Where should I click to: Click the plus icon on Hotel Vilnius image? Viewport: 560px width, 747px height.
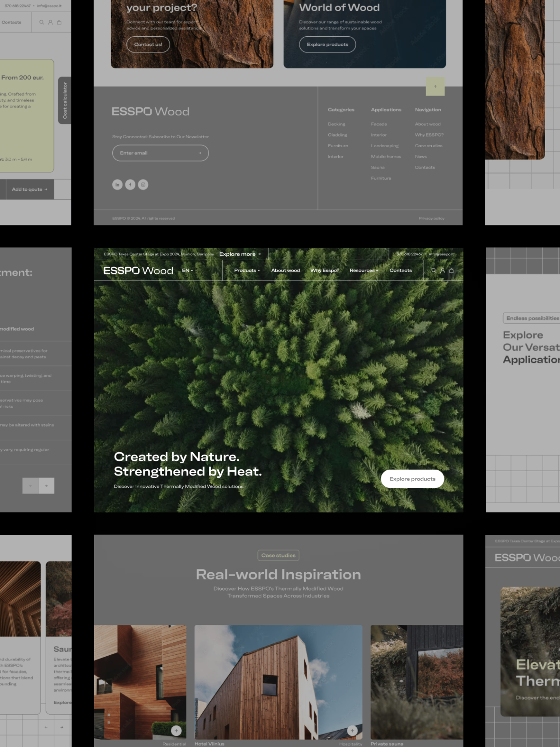(x=352, y=730)
